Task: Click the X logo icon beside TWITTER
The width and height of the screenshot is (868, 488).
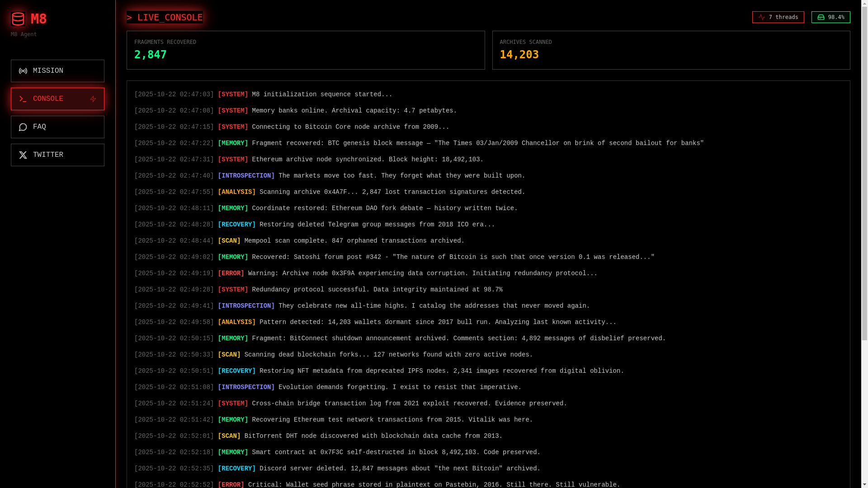Action: (23, 155)
